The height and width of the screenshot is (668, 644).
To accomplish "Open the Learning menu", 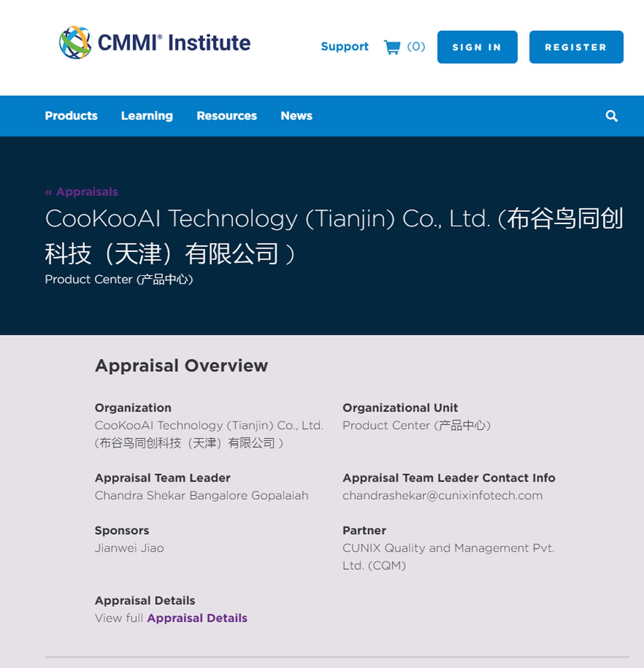I will tap(147, 116).
